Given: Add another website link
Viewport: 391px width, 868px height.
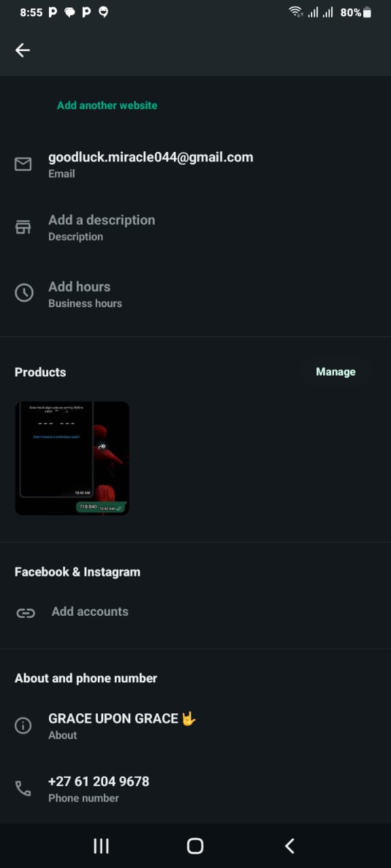Looking at the screenshot, I should [x=107, y=105].
